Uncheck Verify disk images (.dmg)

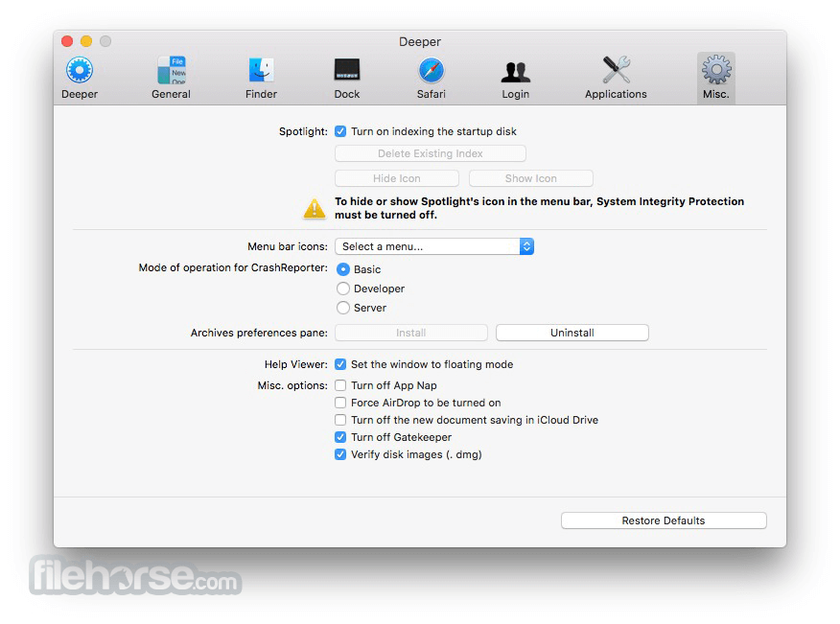point(340,454)
